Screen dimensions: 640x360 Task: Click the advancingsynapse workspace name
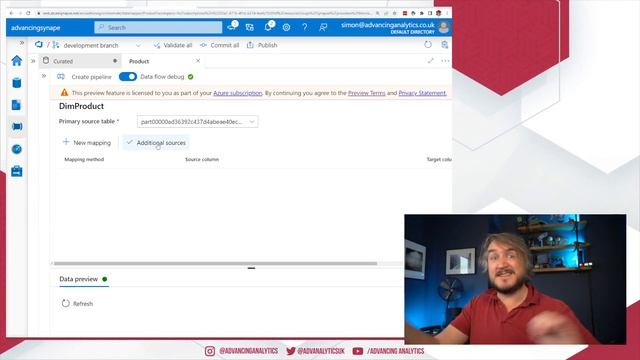(36, 28)
